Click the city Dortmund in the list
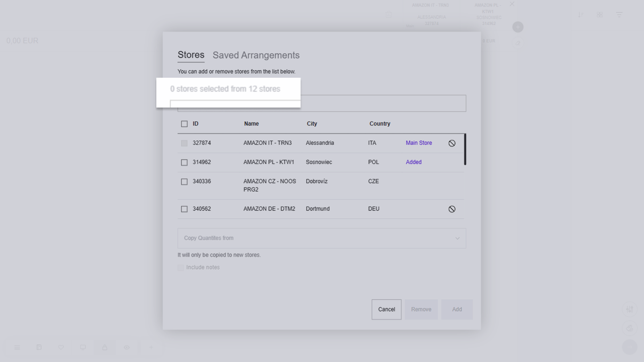 tap(318, 209)
